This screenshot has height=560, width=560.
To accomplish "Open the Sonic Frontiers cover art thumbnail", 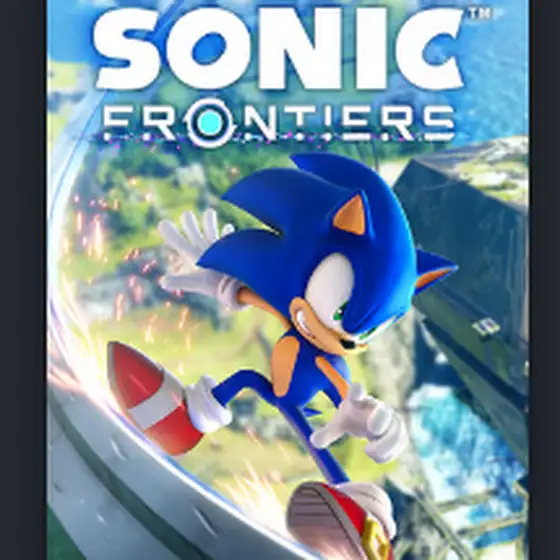I will pos(288,280).
